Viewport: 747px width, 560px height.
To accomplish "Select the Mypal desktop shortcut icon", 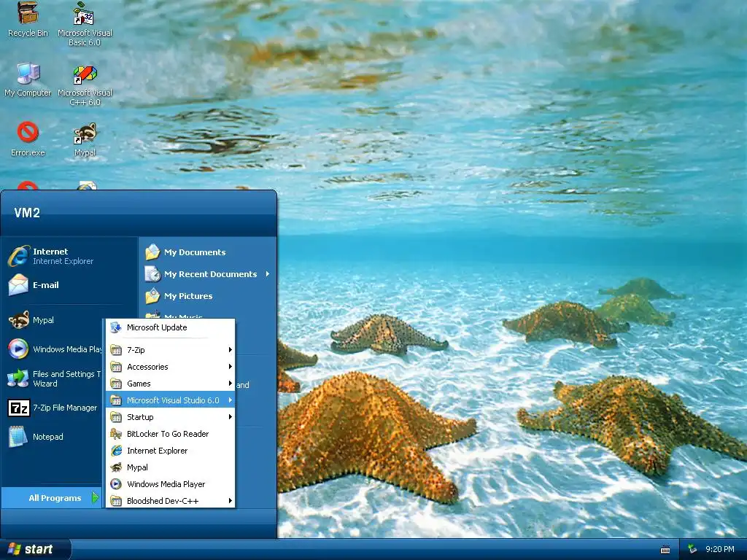I will coord(85,139).
